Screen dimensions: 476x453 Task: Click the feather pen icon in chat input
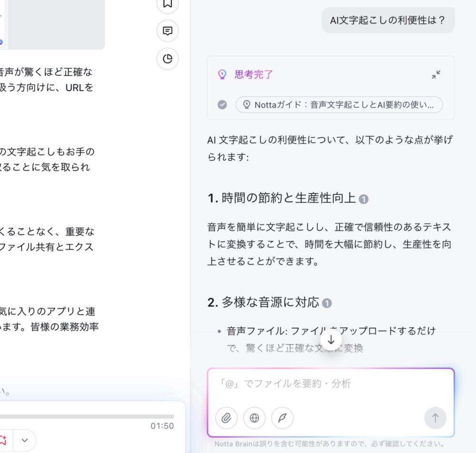[x=282, y=418]
